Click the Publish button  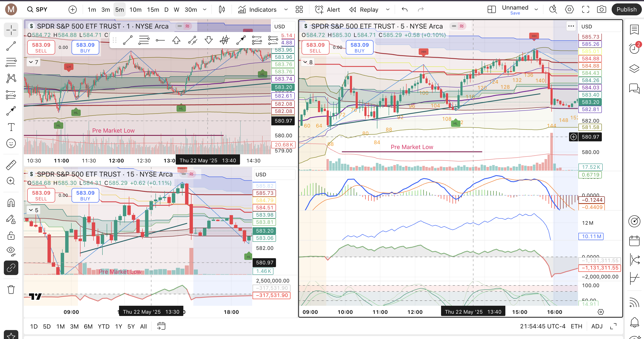click(x=626, y=10)
